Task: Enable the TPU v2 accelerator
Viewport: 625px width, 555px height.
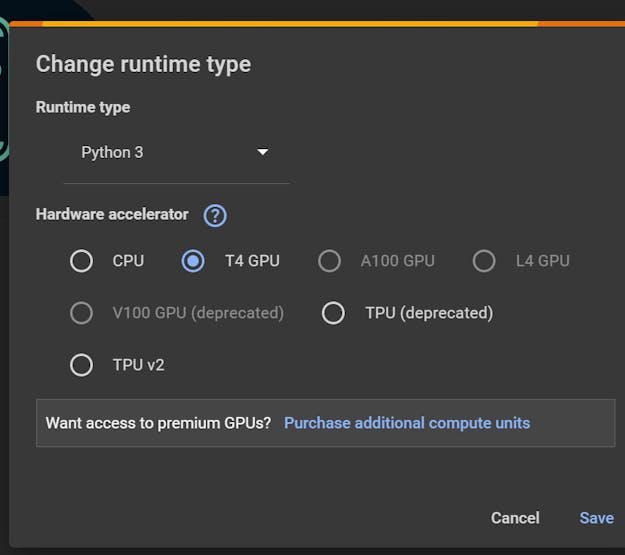Action: click(x=81, y=365)
